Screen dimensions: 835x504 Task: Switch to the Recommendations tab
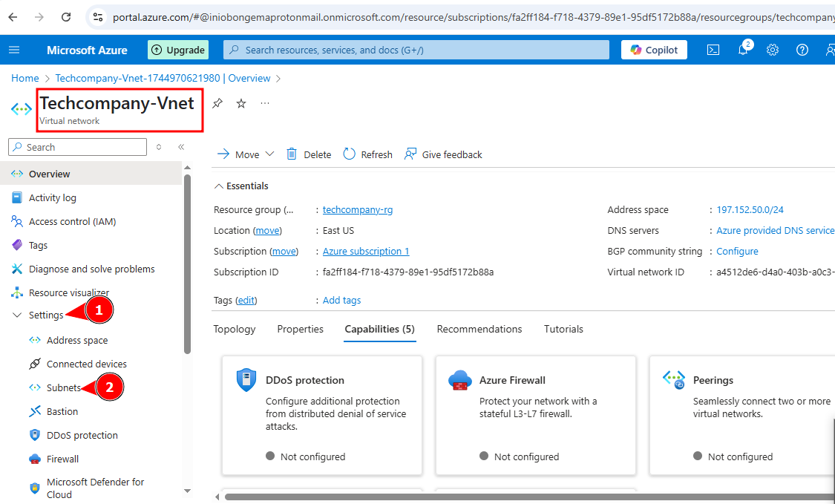pyautogui.click(x=479, y=329)
